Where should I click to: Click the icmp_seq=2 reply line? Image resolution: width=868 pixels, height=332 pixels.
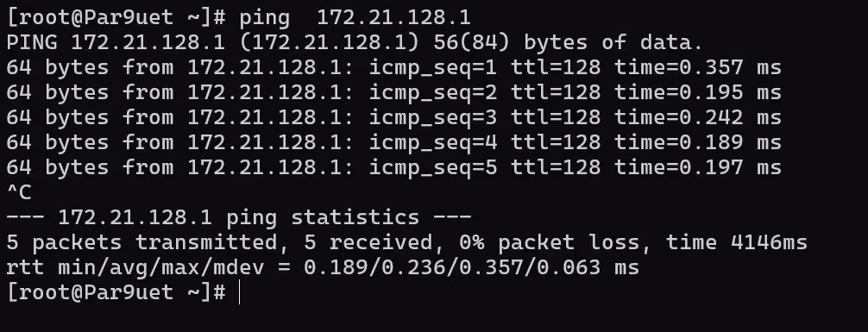pyautogui.click(x=393, y=92)
